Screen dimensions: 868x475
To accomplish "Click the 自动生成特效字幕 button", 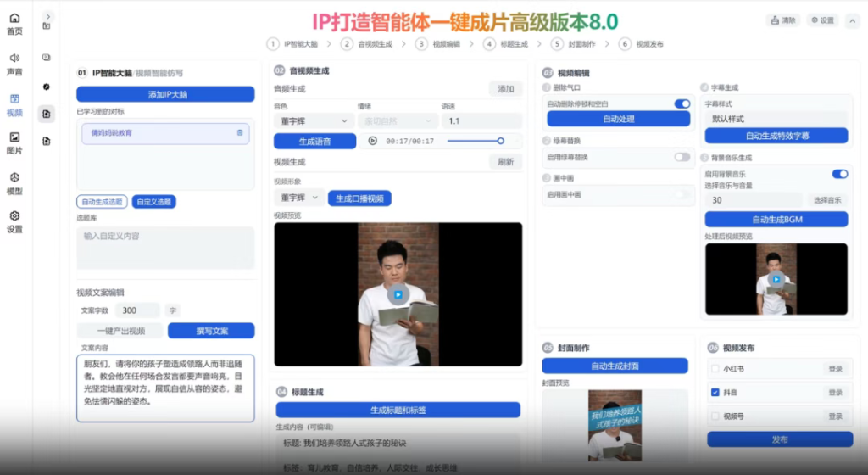I will pos(776,137).
